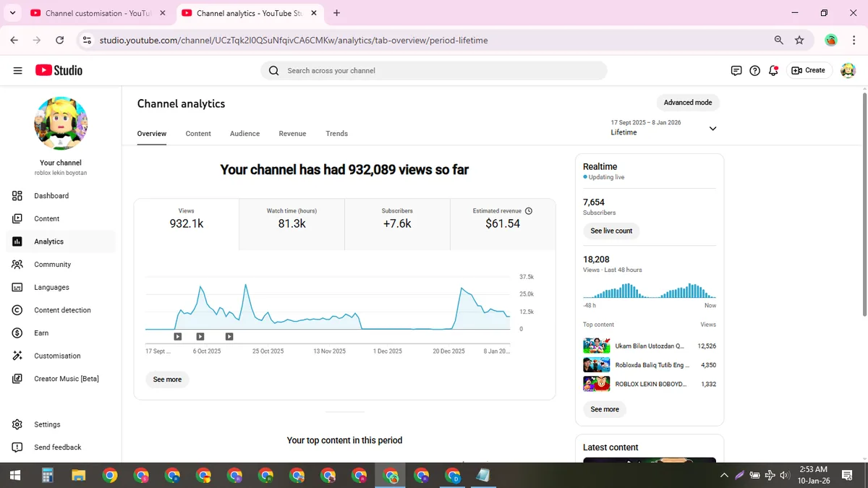
Task: Click the search magnifier icon in Studio
Action: click(x=273, y=71)
